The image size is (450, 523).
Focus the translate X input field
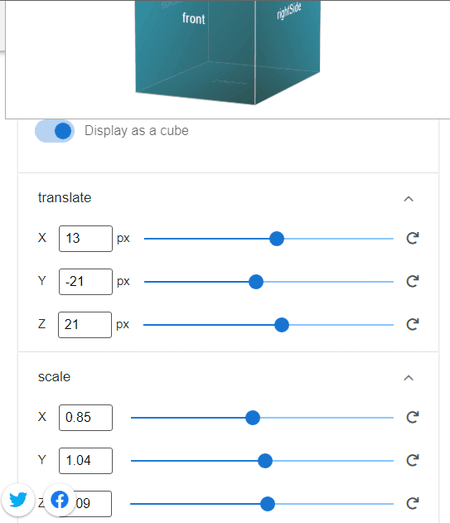pyautogui.click(x=86, y=238)
